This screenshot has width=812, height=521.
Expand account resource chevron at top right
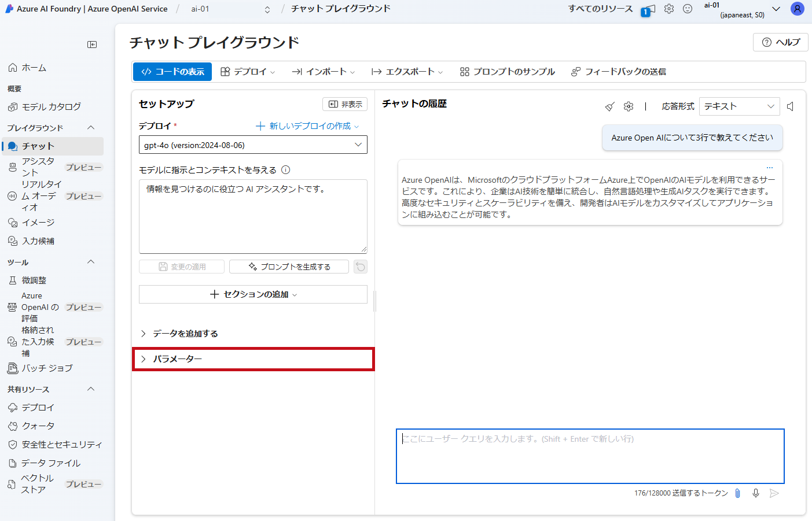(x=776, y=9)
